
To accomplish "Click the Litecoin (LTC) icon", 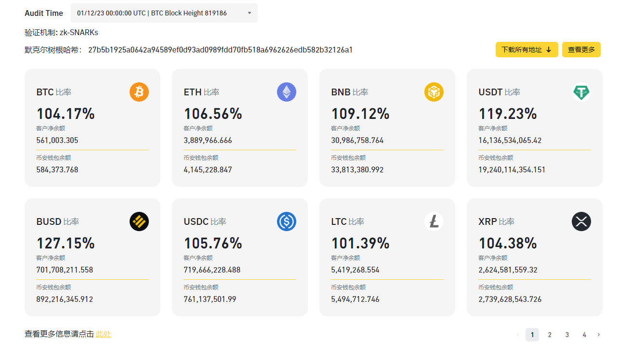I will click(x=434, y=221).
